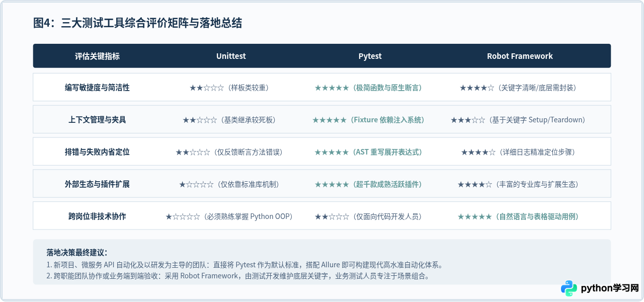Screen dimensions: 644x302
Task: Click the heading '落地决策最终建议：'
Action: click(77, 253)
